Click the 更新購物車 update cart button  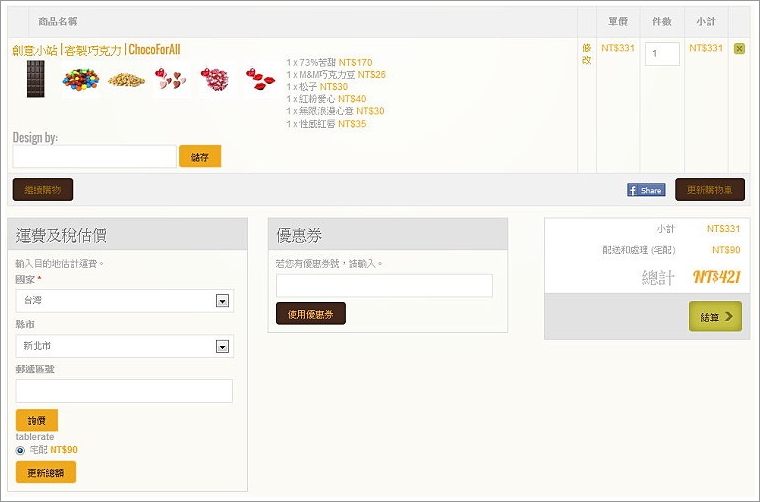[710, 189]
